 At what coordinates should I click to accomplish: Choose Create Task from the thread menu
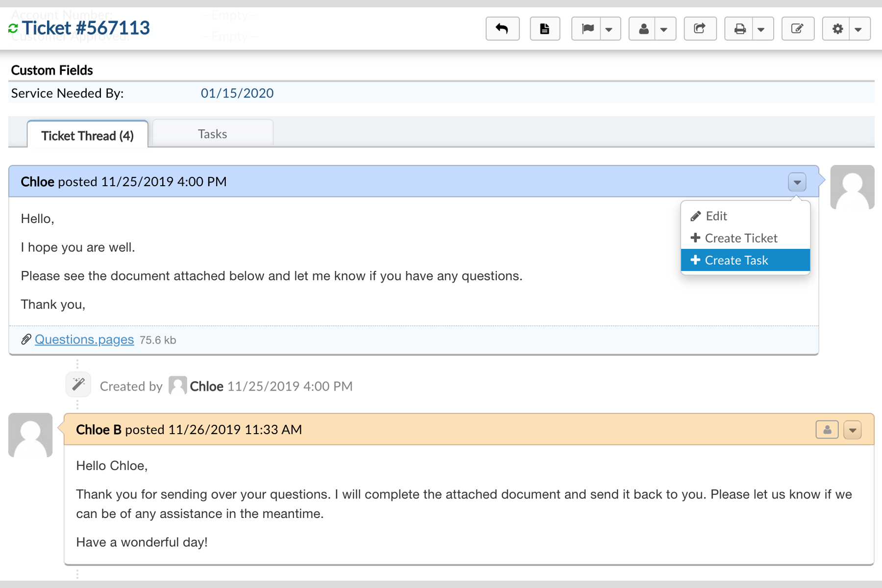736,260
